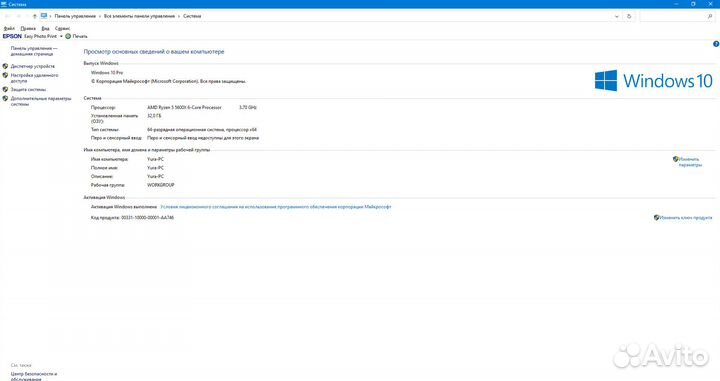Open the Файл menu

[9, 28]
